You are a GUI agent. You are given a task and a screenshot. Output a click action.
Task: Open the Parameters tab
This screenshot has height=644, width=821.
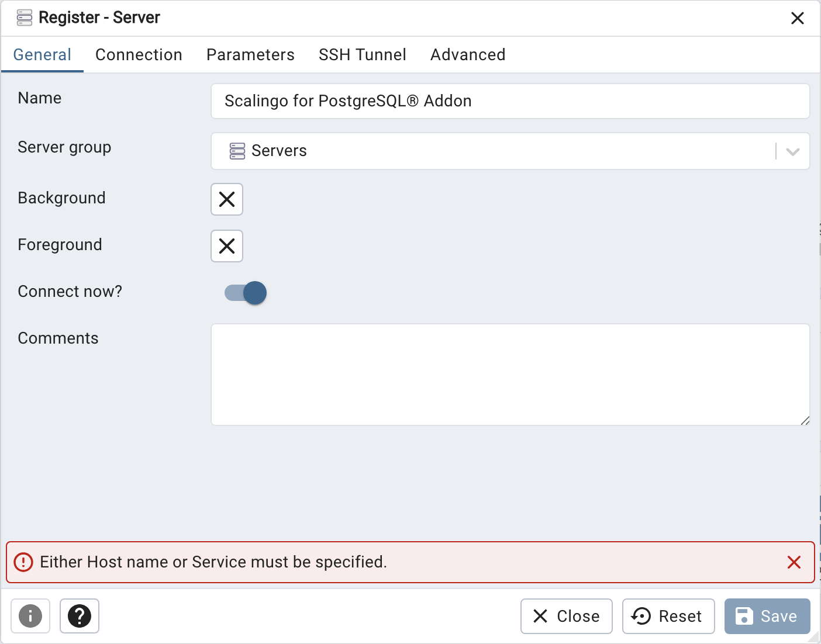click(250, 55)
